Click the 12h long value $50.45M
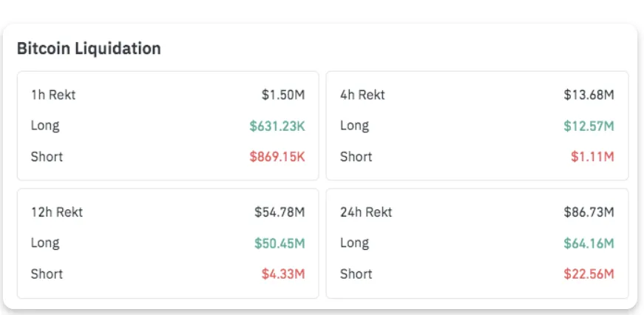 pyautogui.click(x=279, y=243)
